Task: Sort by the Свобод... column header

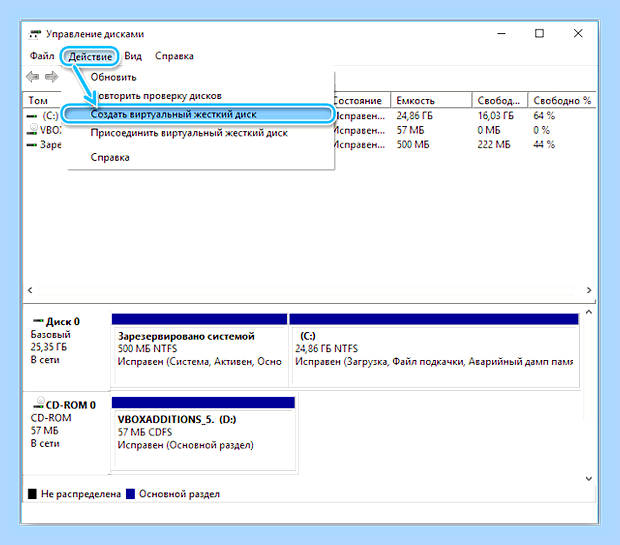Action: click(499, 100)
